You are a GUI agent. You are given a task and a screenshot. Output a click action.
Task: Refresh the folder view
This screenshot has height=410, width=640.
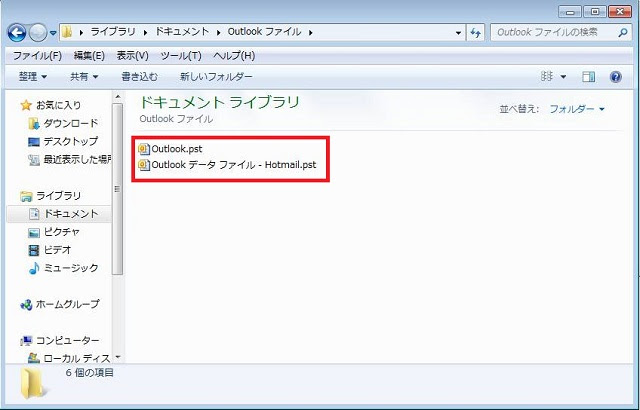pos(476,33)
